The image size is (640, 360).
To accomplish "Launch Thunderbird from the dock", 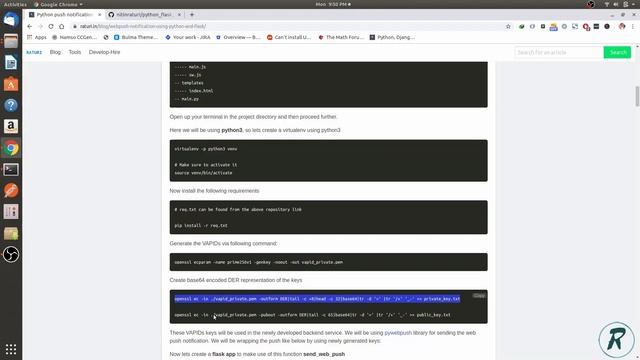I will 11,20.
